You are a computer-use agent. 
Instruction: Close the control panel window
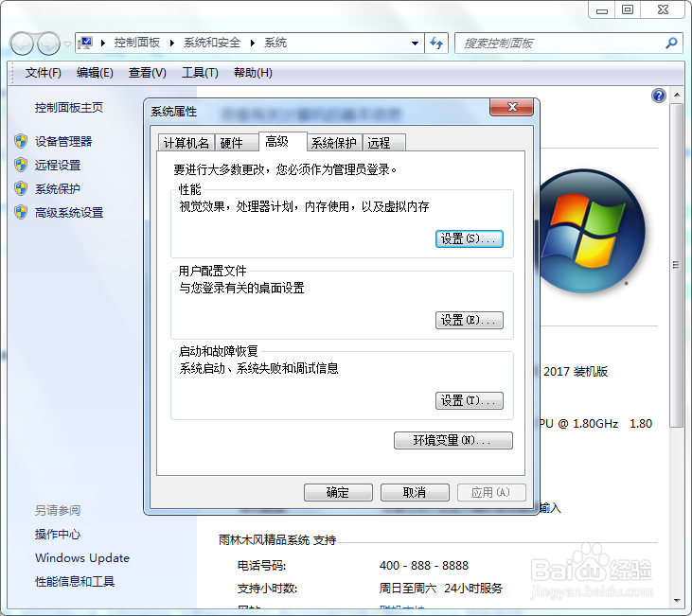coord(663,10)
